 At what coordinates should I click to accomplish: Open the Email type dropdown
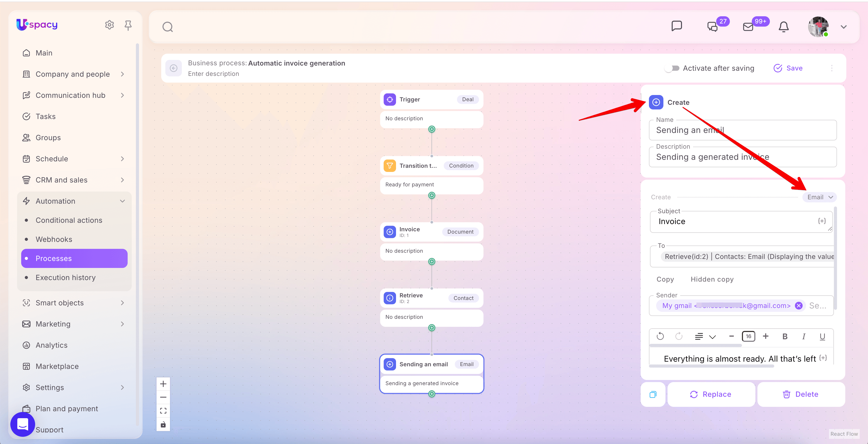coord(819,197)
